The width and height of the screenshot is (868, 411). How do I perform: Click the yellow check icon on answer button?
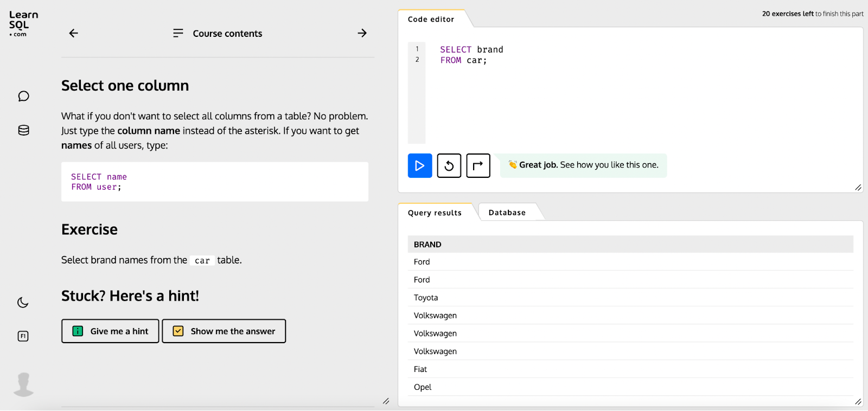pos(178,331)
